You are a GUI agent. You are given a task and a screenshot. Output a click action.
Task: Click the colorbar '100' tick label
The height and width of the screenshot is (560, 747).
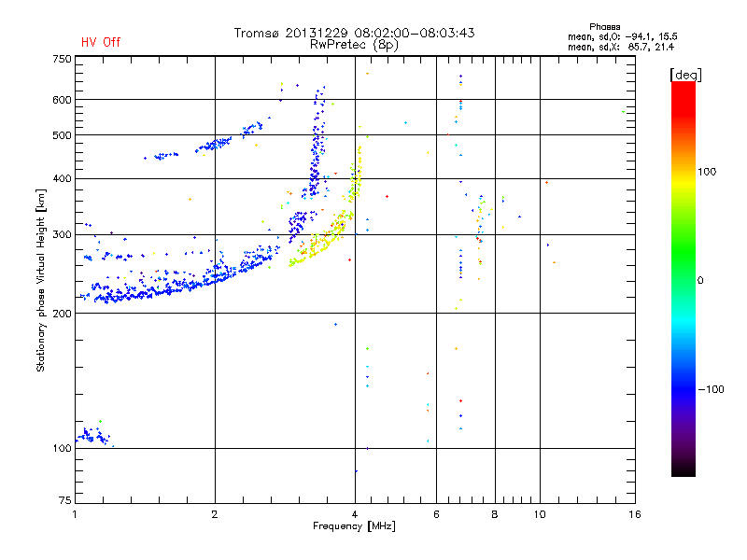pyautogui.click(x=707, y=172)
